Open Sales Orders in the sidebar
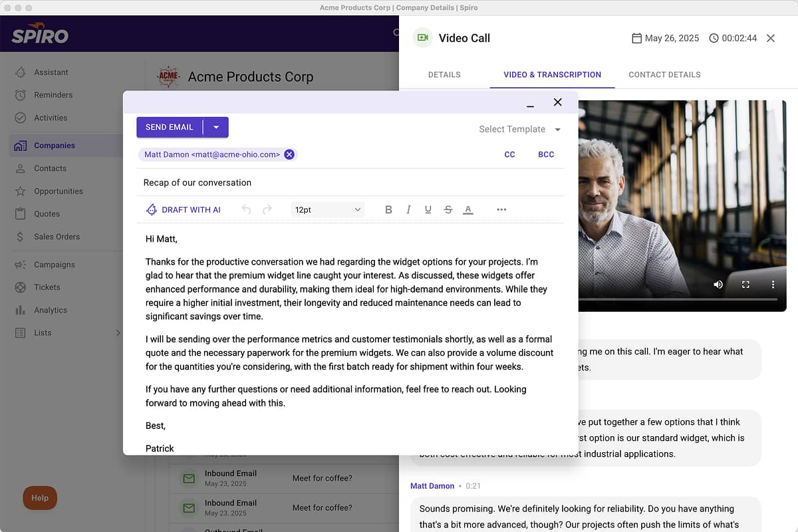Screen dimensions: 798x532 pyautogui.click(x=57, y=236)
